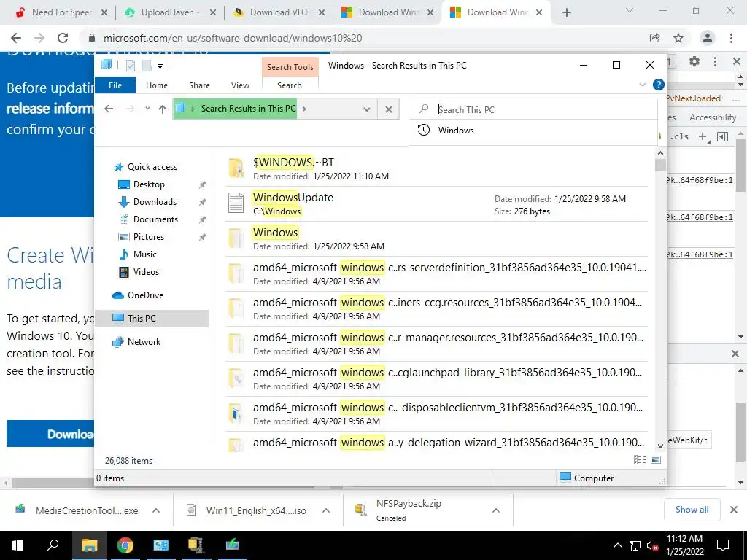Show hidden system tray icons
This screenshot has height=560, width=747.
click(x=617, y=545)
